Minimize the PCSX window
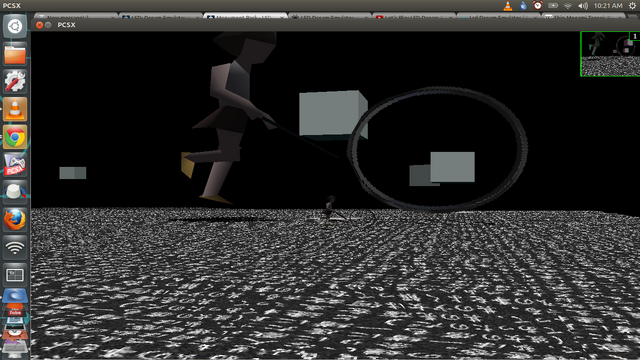Viewport: 640px width, 360px height. tap(48, 25)
